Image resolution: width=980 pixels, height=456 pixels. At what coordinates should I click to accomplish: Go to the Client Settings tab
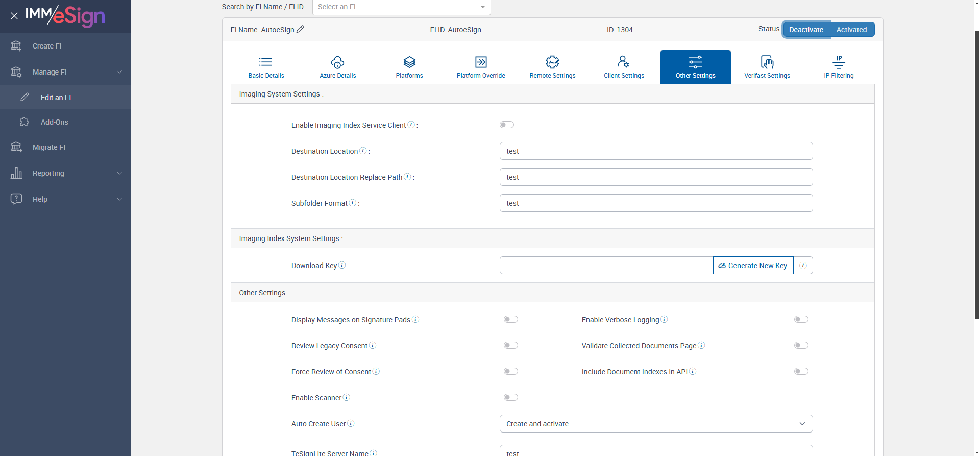pos(624,67)
